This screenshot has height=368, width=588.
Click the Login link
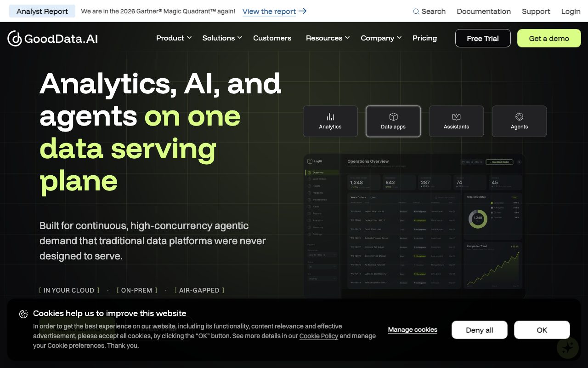pyautogui.click(x=571, y=11)
